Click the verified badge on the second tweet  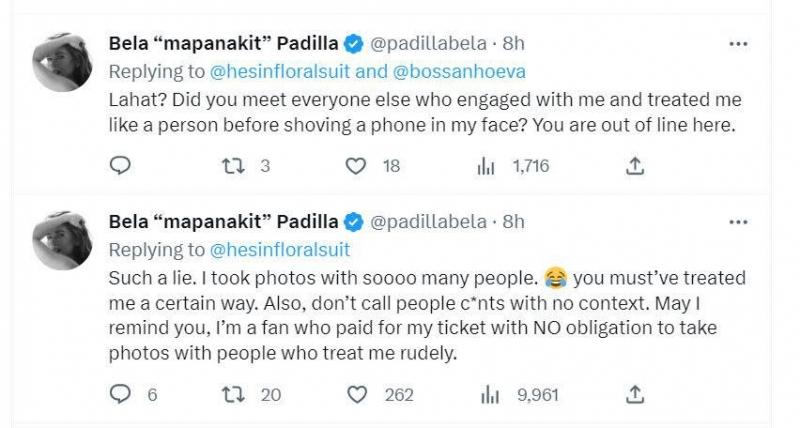(353, 222)
